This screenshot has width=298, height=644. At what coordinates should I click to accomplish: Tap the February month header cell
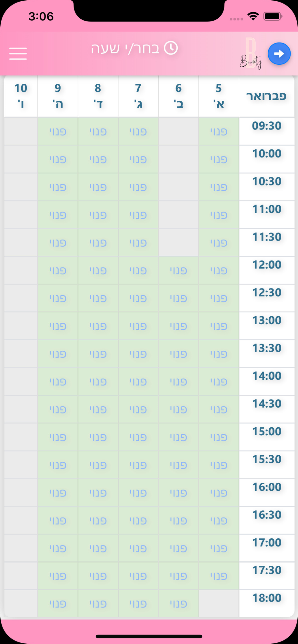pos(266,96)
